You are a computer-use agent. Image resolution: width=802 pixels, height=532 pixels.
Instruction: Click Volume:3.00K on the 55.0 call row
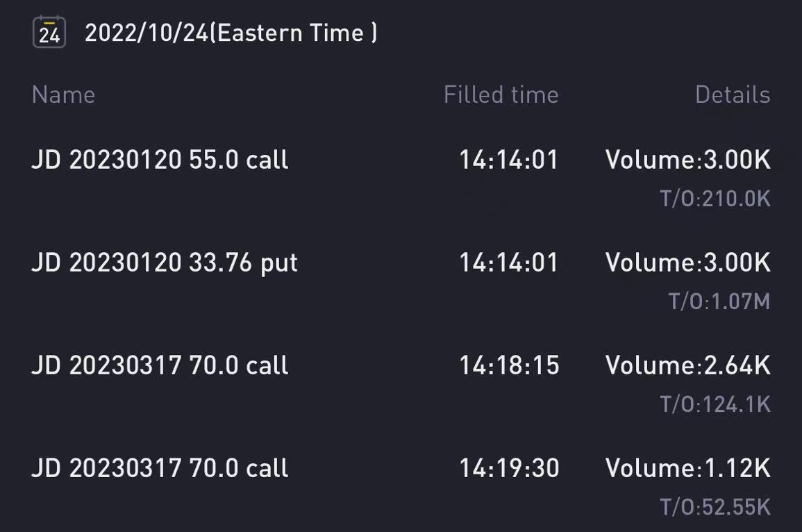688,160
